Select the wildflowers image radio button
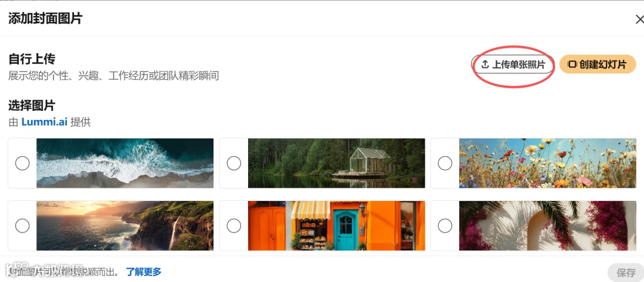The image size is (644, 282). pos(445,163)
